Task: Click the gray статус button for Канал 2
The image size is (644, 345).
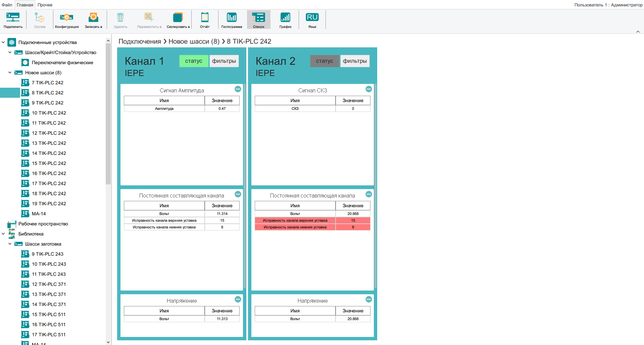Action: (x=325, y=61)
